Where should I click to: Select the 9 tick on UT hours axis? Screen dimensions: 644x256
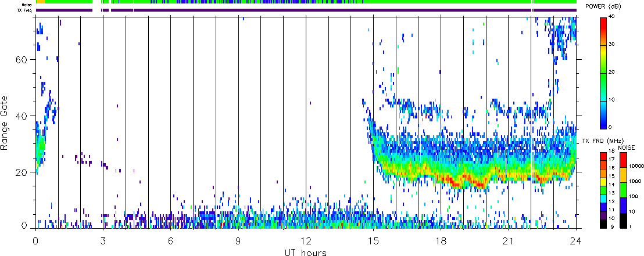pos(238,240)
